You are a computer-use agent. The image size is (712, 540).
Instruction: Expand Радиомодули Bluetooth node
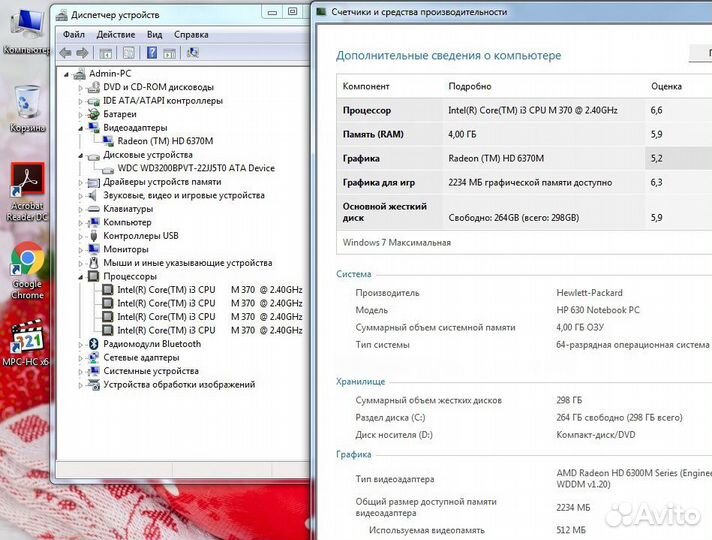[x=80, y=345]
